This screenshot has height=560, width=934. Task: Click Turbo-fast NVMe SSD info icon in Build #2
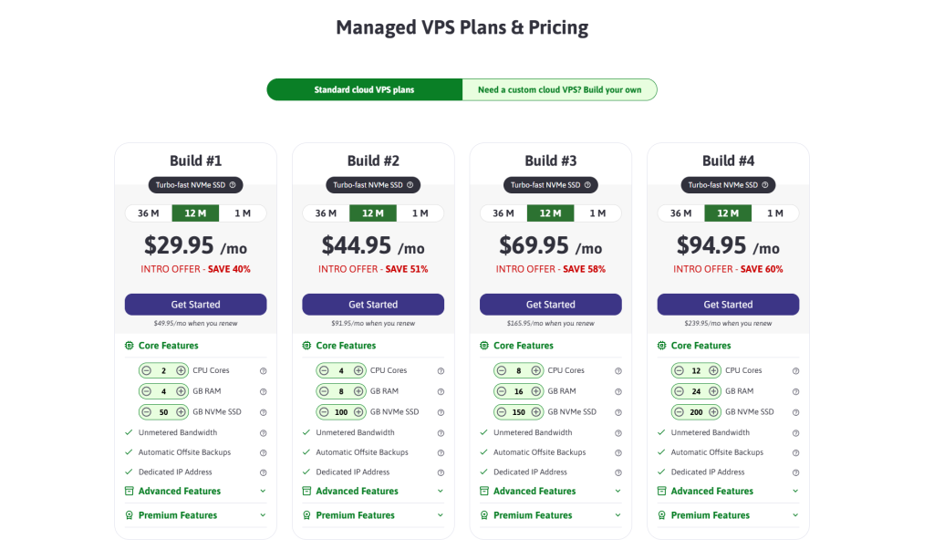410,185
